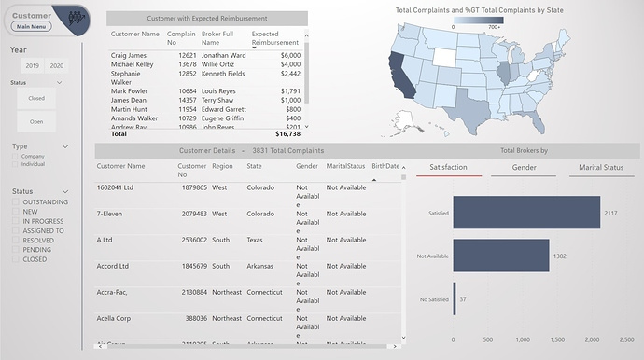Image resolution: width=644 pixels, height=360 pixels.
Task: Tick the OUTSTANDING status checkbox
Action: click(x=16, y=202)
